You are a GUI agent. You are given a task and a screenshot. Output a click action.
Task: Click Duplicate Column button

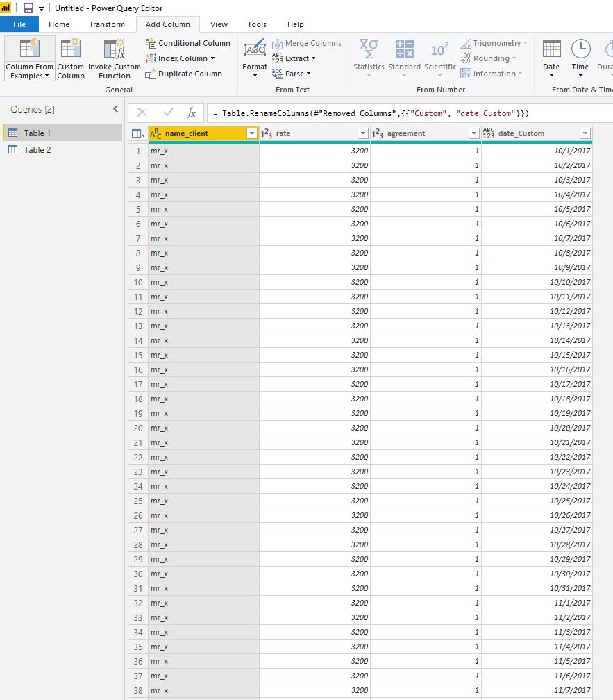pos(183,74)
